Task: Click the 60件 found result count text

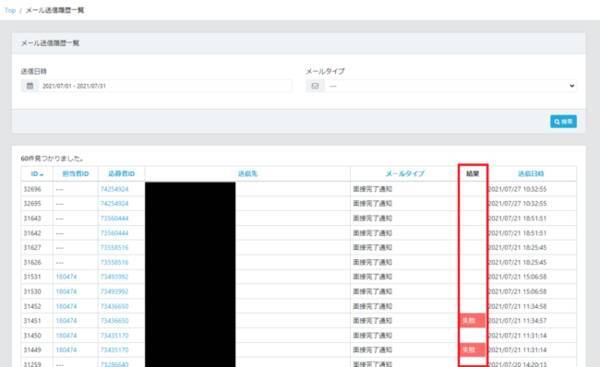Action: [x=52, y=158]
